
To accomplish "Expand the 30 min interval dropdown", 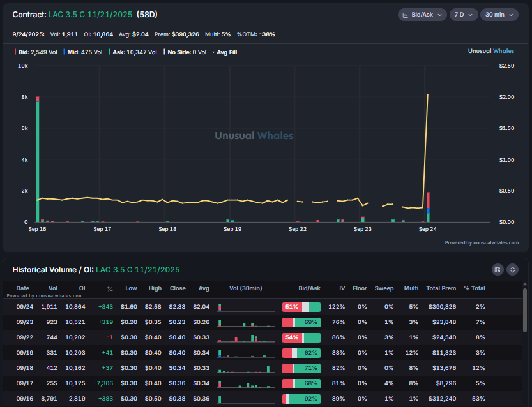I will coord(498,15).
